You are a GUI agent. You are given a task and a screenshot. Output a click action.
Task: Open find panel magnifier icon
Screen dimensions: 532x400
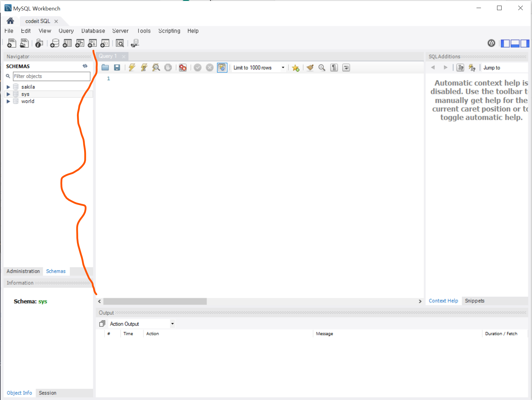click(322, 68)
